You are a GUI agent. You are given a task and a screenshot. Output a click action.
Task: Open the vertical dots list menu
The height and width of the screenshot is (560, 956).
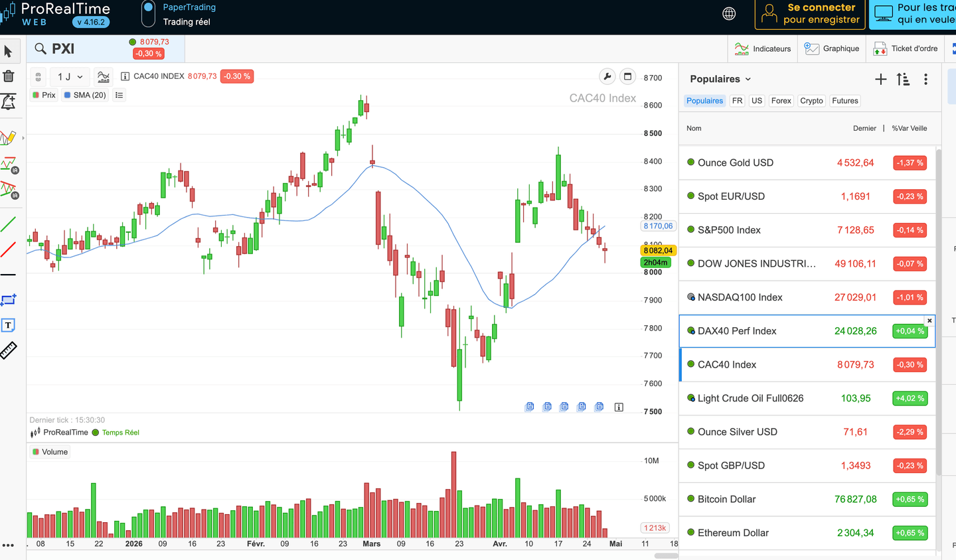925,79
